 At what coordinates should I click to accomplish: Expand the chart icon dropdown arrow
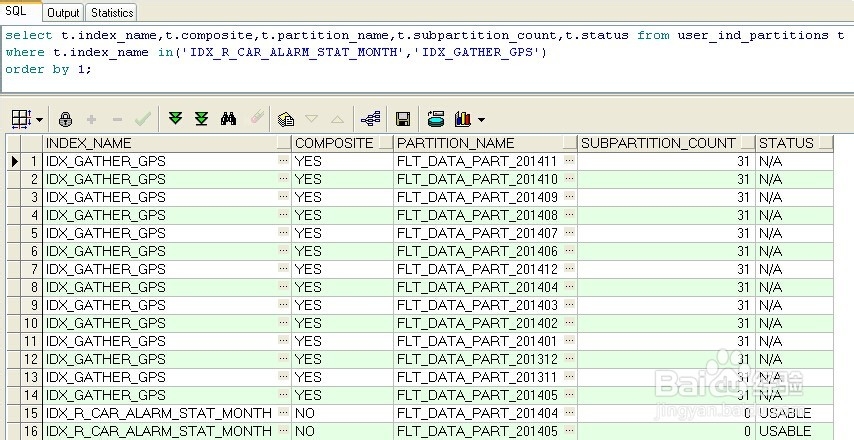click(481, 120)
